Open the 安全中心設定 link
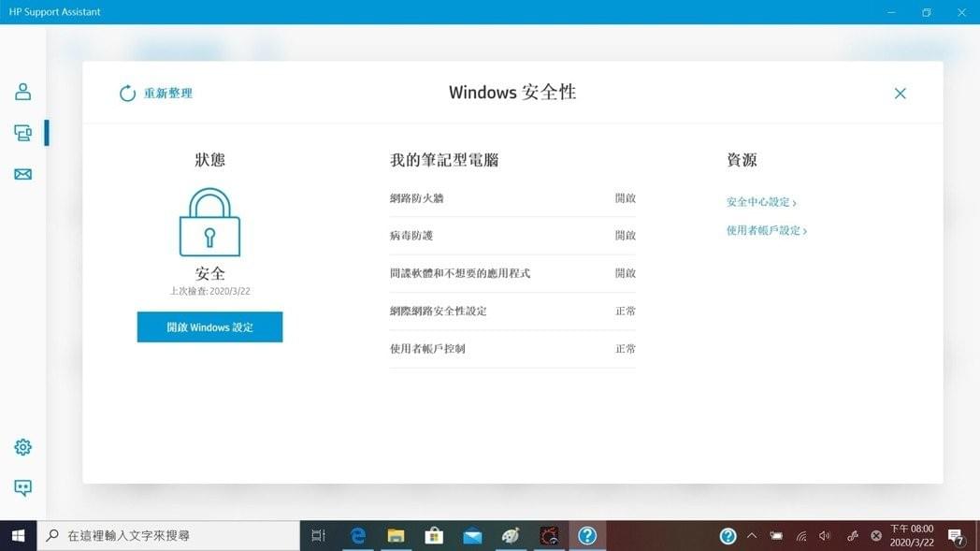 (761, 202)
